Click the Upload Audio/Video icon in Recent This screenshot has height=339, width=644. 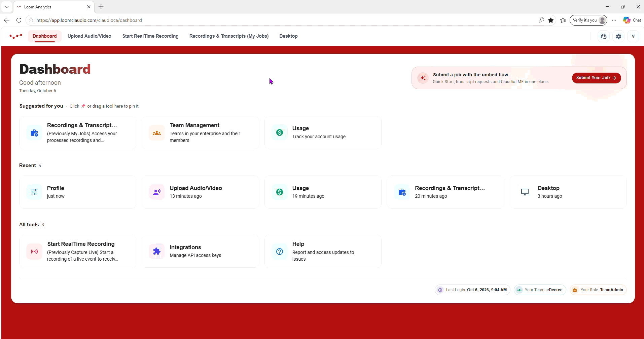[157, 192]
